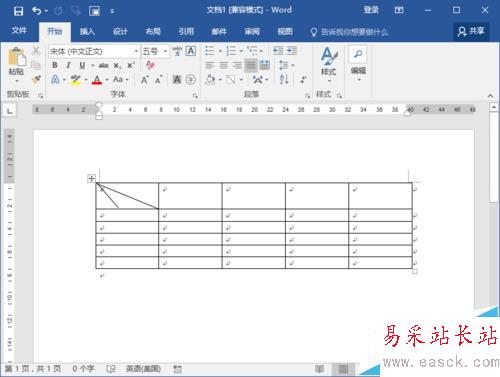500x377 pixels.
Task: Clear all formatting with eraser icon
Action: [x=150, y=65]
